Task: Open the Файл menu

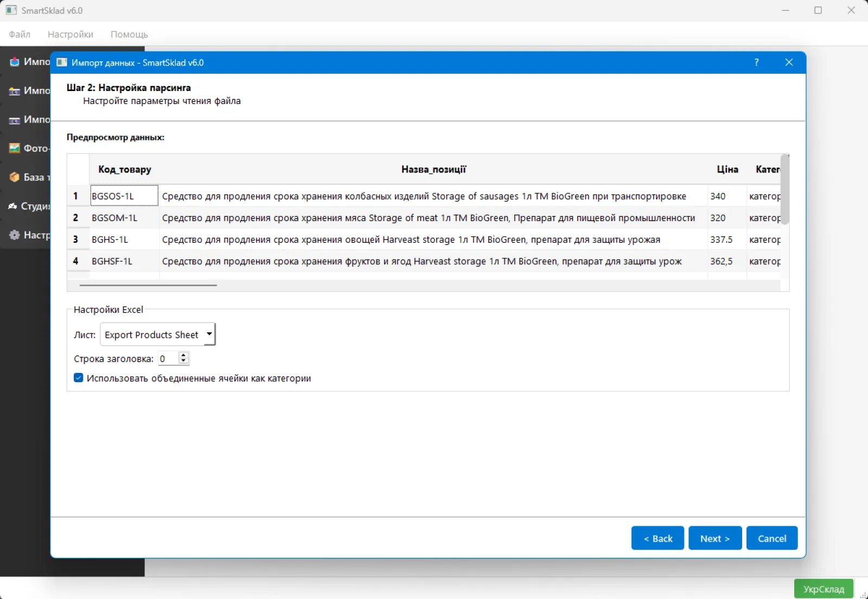Action: click(x=20, y=34)
